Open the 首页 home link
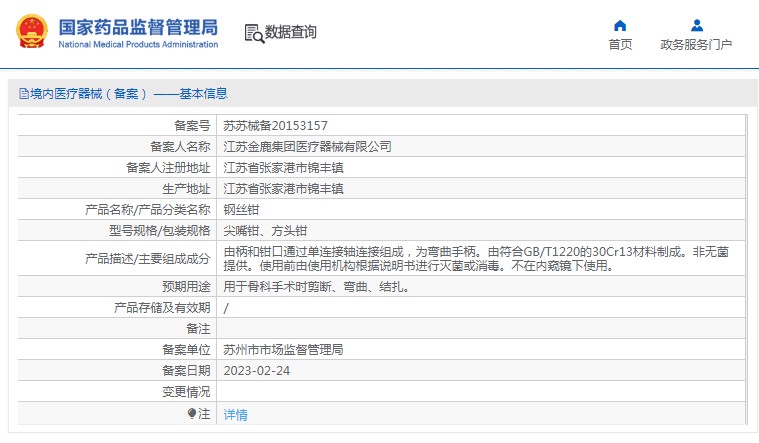 coord(620,45)
